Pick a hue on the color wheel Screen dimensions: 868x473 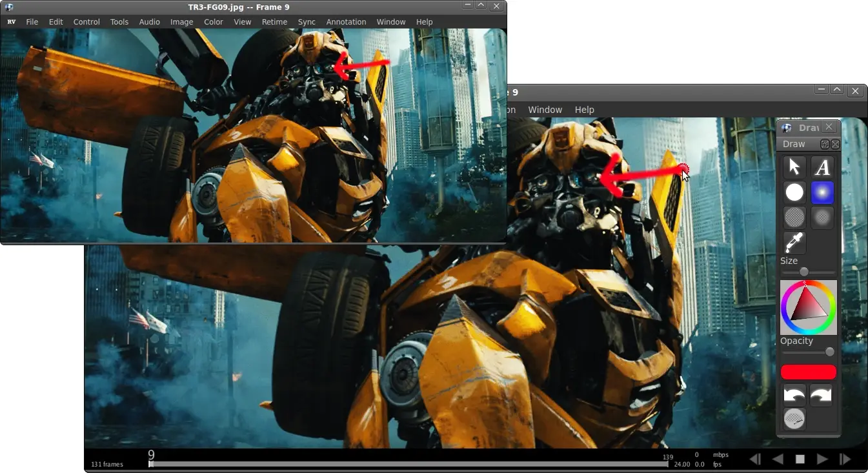coord(809,307)
